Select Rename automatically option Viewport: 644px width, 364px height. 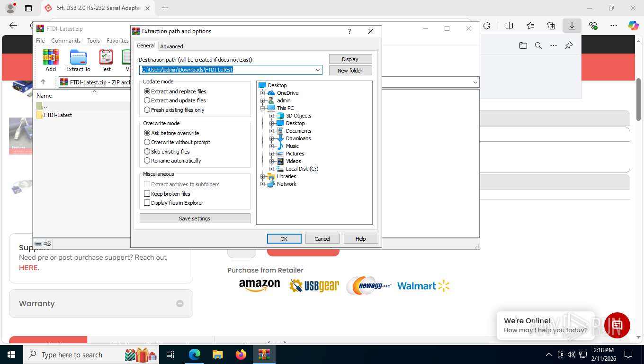(x=172, y=161)
